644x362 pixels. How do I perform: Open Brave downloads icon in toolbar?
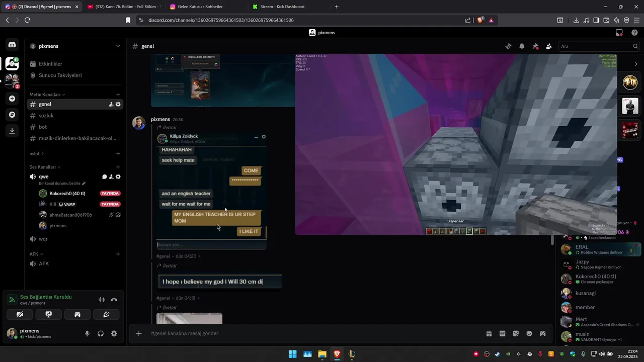coord(576,20)
